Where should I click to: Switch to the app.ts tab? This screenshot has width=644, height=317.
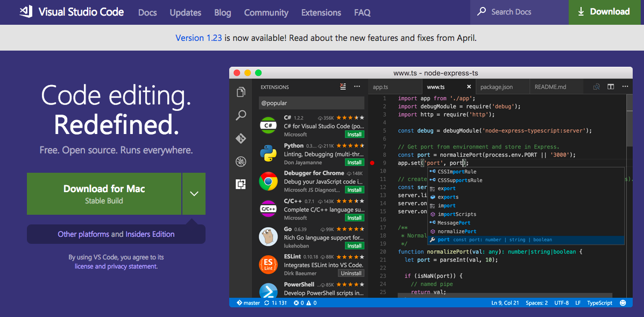pyautogui.click(x=395, y=87)
